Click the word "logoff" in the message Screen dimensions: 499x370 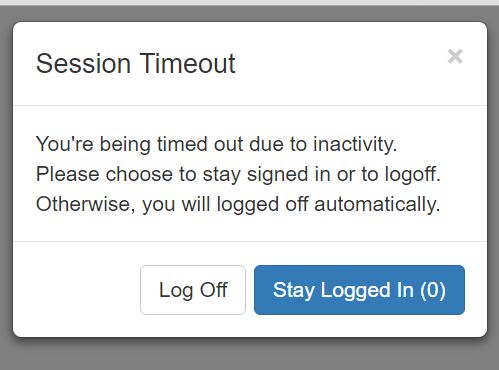(413, 174)
